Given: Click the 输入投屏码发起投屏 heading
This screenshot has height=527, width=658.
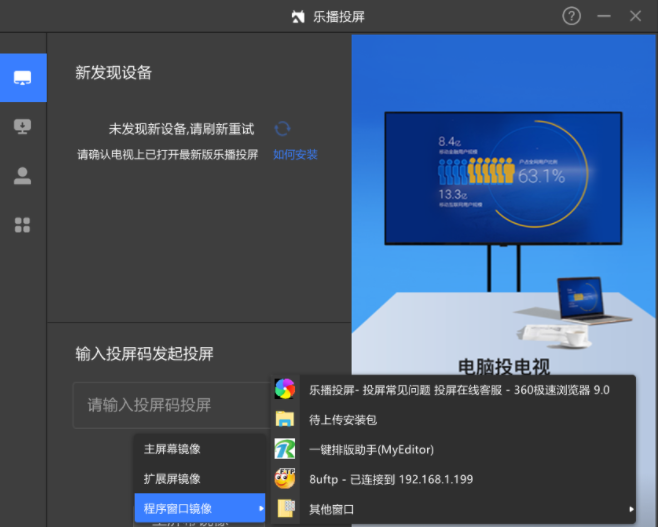Looking at the screenshot, I should pos(144,354).
